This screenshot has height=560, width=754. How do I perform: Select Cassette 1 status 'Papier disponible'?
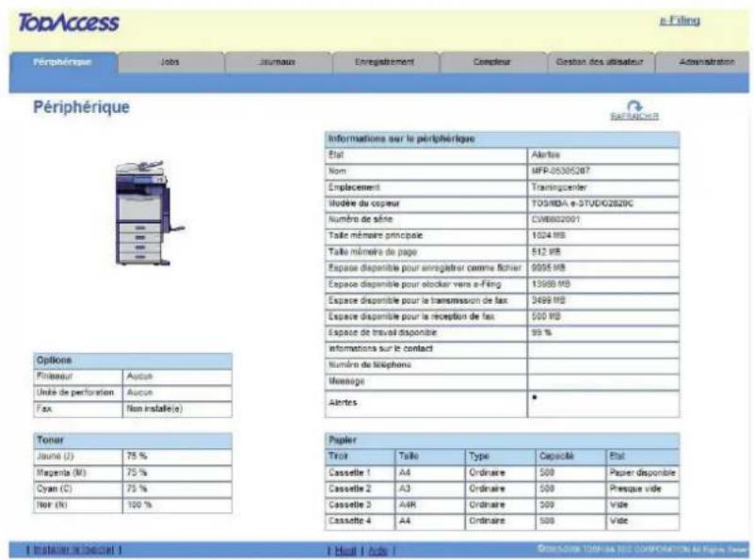642,472
